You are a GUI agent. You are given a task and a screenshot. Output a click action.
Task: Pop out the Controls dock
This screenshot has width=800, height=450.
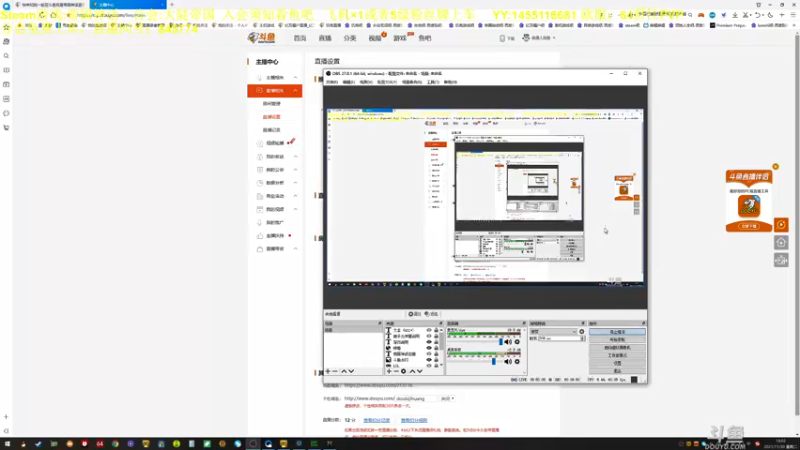pos(643,323)
